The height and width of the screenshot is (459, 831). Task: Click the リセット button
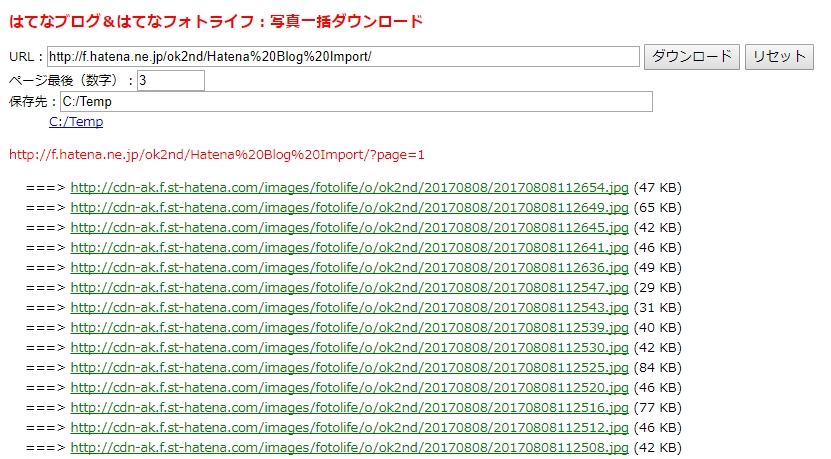pyautogui.click(x=779, y=57)
